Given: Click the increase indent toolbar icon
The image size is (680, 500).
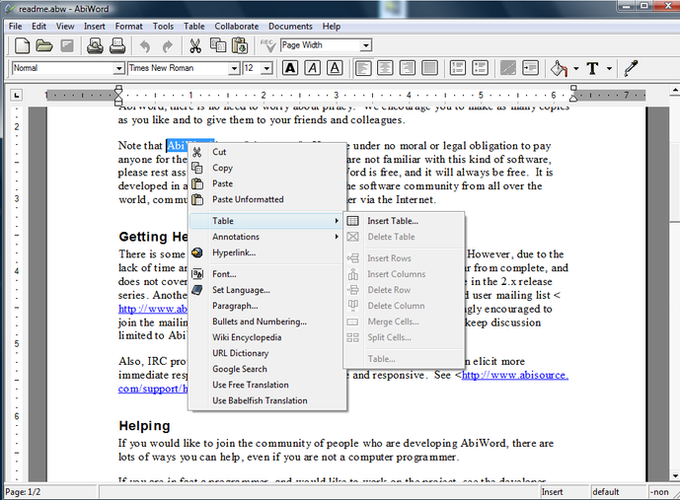Looking at the screenshot, I should coord(530,68).
